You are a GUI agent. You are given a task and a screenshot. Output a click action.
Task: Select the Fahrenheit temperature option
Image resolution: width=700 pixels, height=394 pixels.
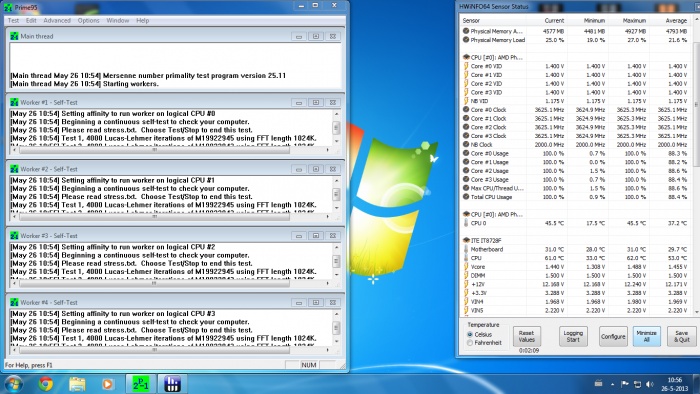(x=470, y=343)
